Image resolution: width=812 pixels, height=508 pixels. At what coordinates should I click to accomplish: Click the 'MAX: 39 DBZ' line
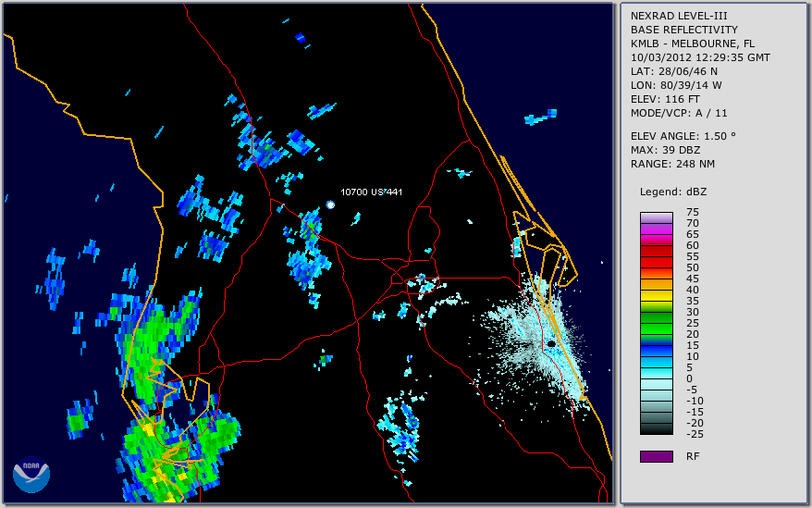click(x=666, y=150)
